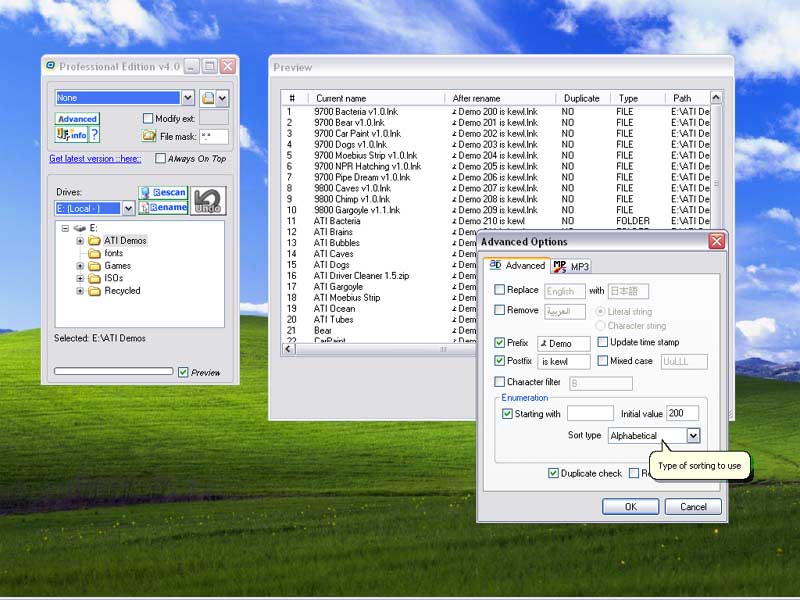Sort by the Duplicate column header
Screen dimensions: 800x600
(583, 98)
